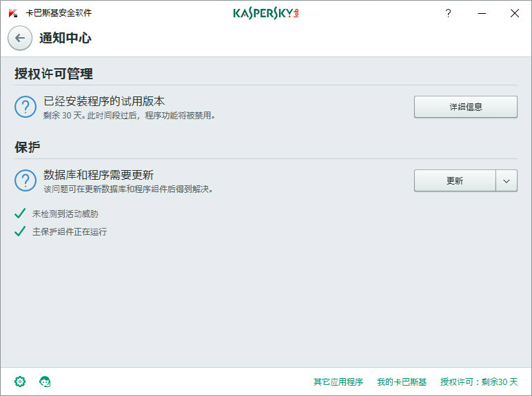Open the 其它应用程序 link

[338, 382]
